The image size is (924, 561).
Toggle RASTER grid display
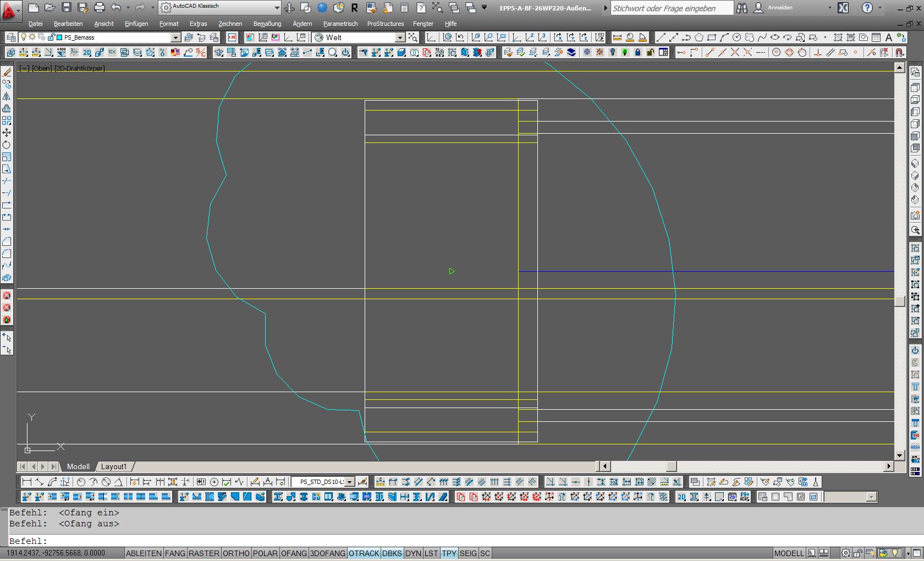point(204,553)
